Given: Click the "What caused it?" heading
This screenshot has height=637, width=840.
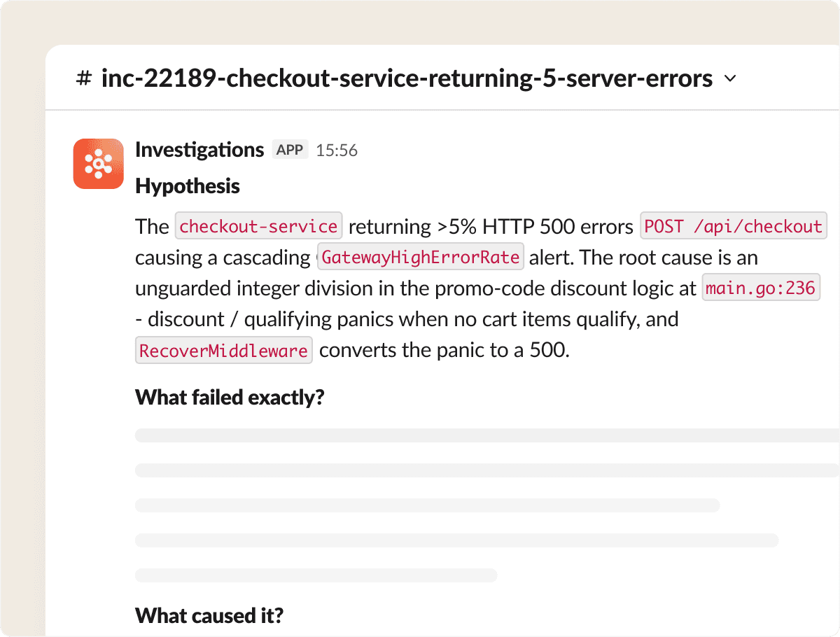Looking at the screenshot, I should click(209, 615).
